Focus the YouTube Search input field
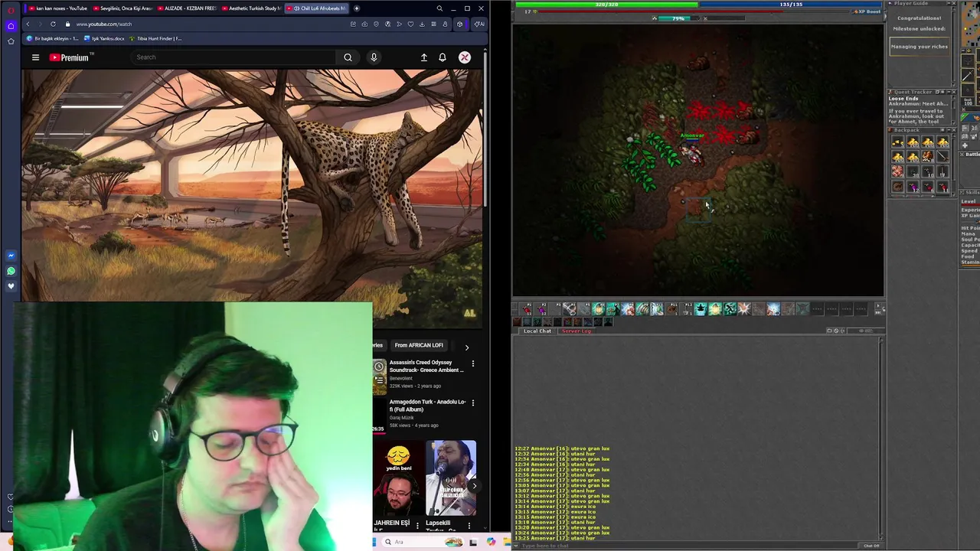Screen dimensions: 980x551 234,57
